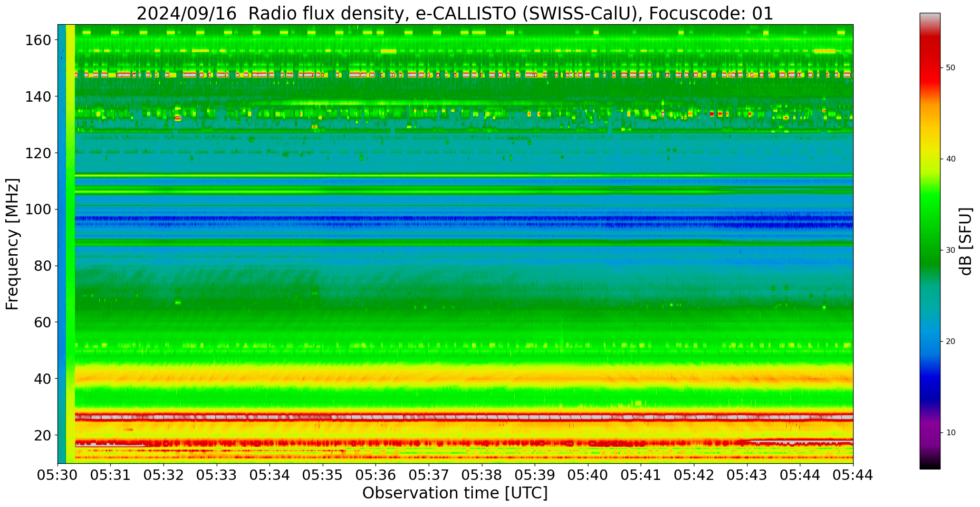This screenshot has width=980, height=507.
Task: Click the 05:39 time tick label
Action: click(535, 475)
